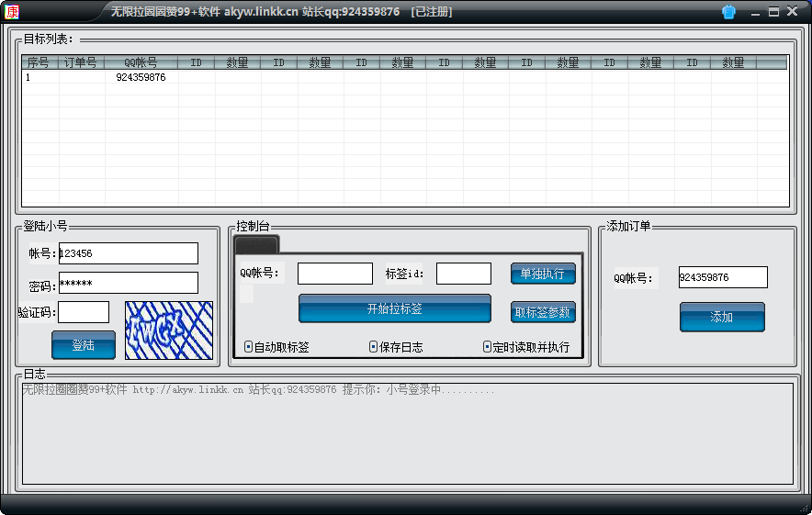Screen dimensions: 812x515
Task: Select the blank tab in 控制台 panel
Action: [x=256, y=244]
